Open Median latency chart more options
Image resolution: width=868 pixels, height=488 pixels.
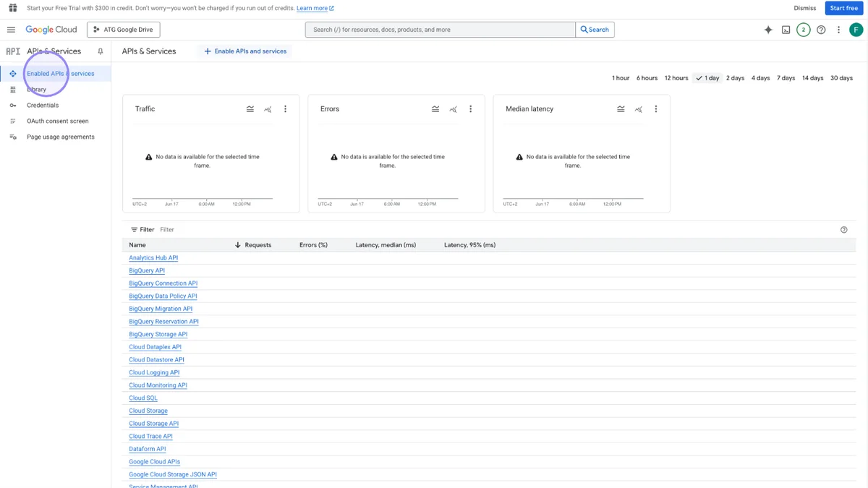click(x=655, y=109)
